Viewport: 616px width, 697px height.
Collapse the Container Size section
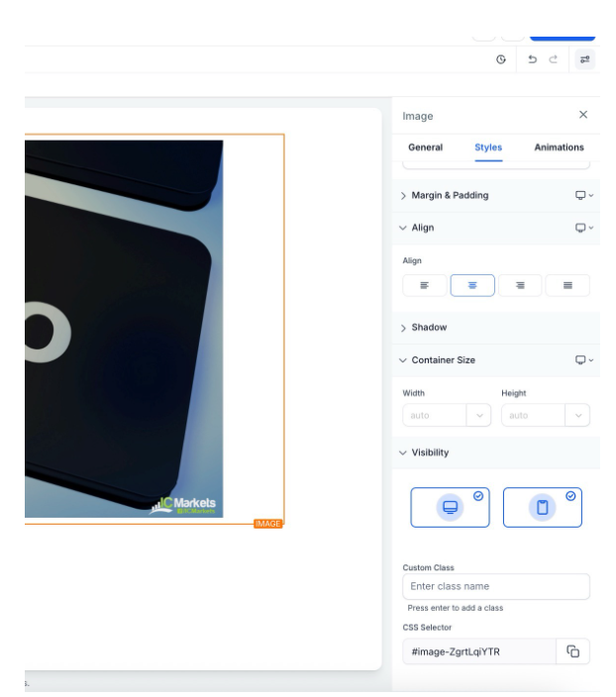(x=443, y=360)
